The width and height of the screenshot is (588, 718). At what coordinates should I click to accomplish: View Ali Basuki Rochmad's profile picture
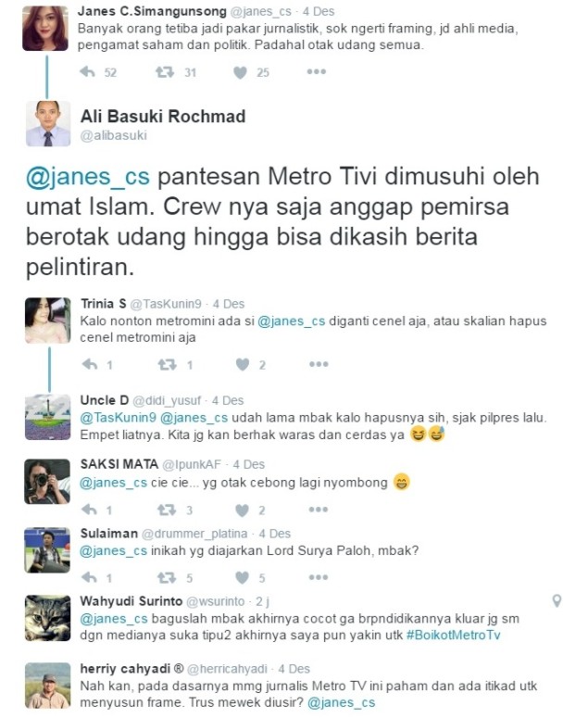(x=48, y=123)
